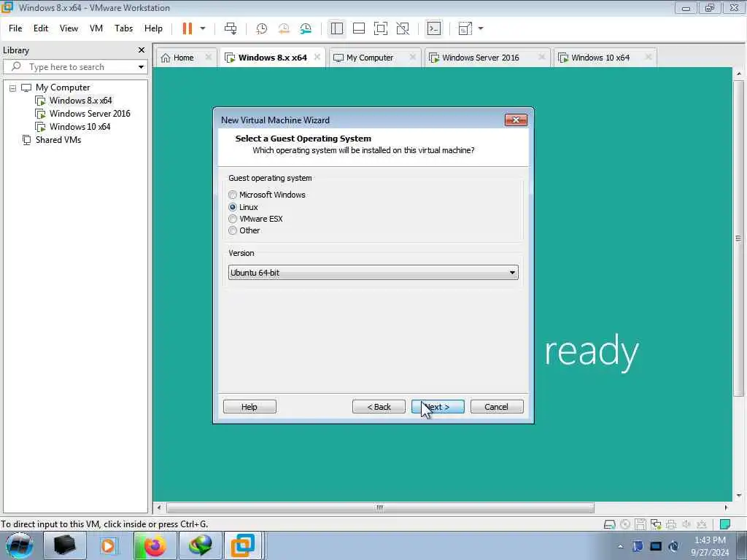Open the File menu

point(15,28)
